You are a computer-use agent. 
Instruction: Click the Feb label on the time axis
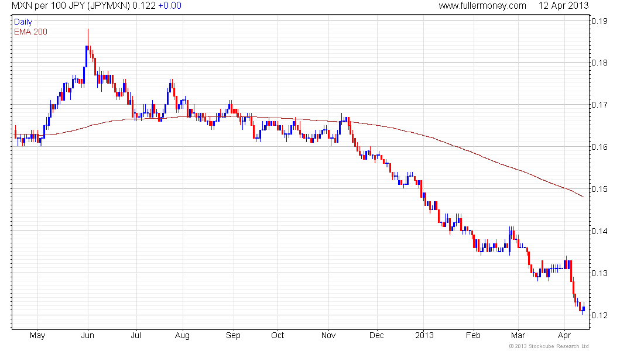click(x=473, y=335)
